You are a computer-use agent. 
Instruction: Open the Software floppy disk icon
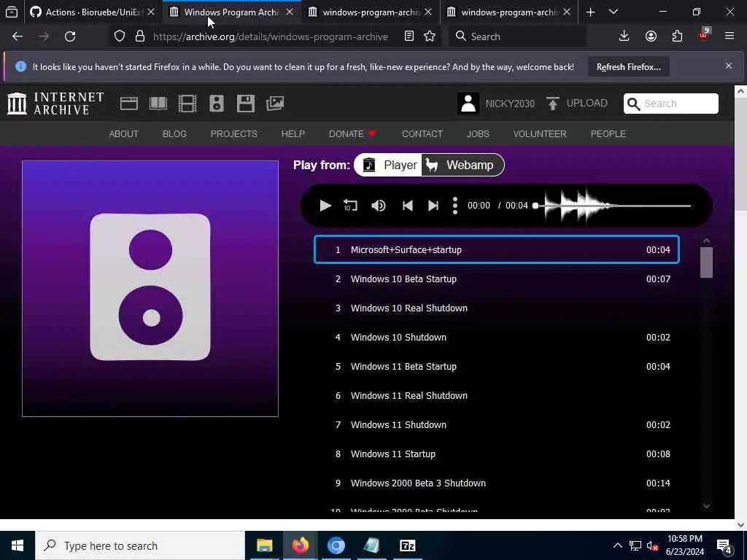coord(246,104)
